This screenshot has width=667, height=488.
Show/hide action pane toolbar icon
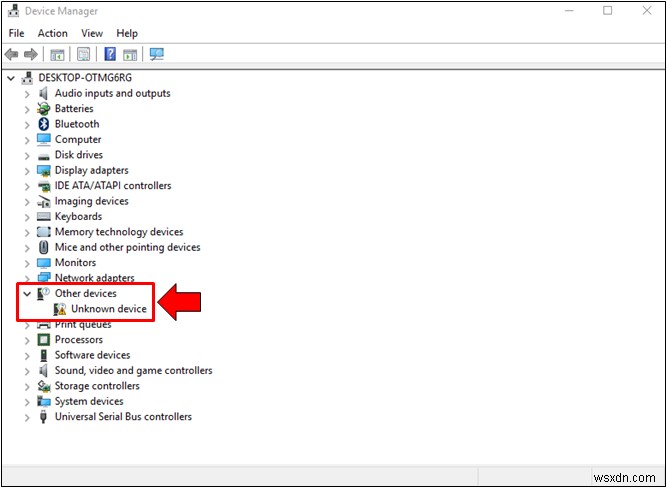click(x=130, y=54)
